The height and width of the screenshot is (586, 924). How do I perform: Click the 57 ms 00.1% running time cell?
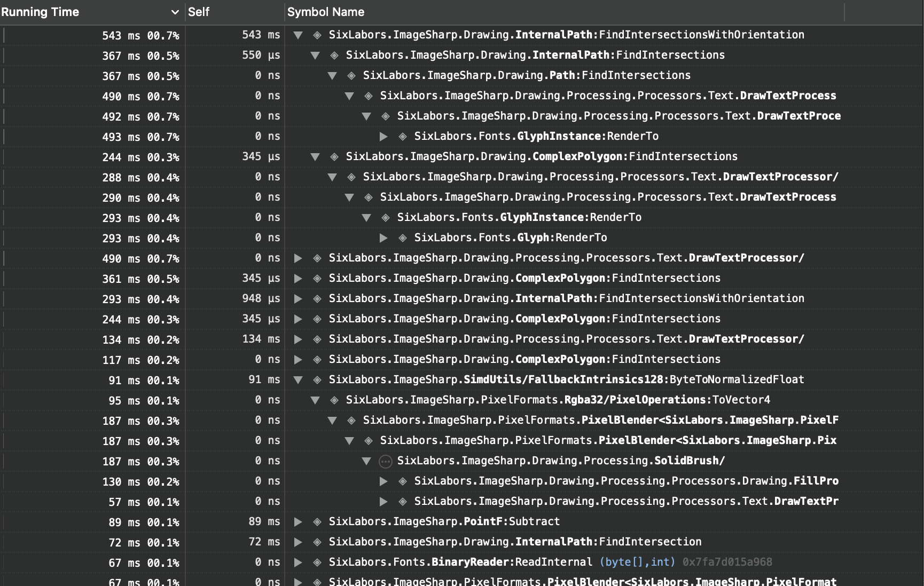144,502
